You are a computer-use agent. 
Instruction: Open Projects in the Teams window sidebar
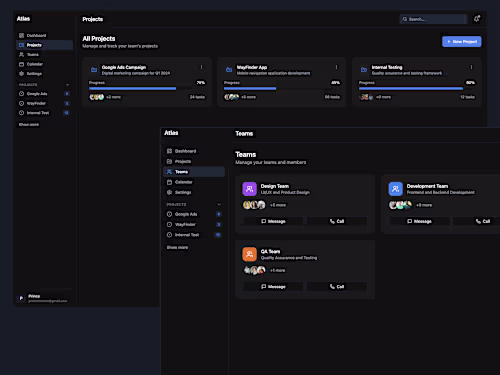194,161
